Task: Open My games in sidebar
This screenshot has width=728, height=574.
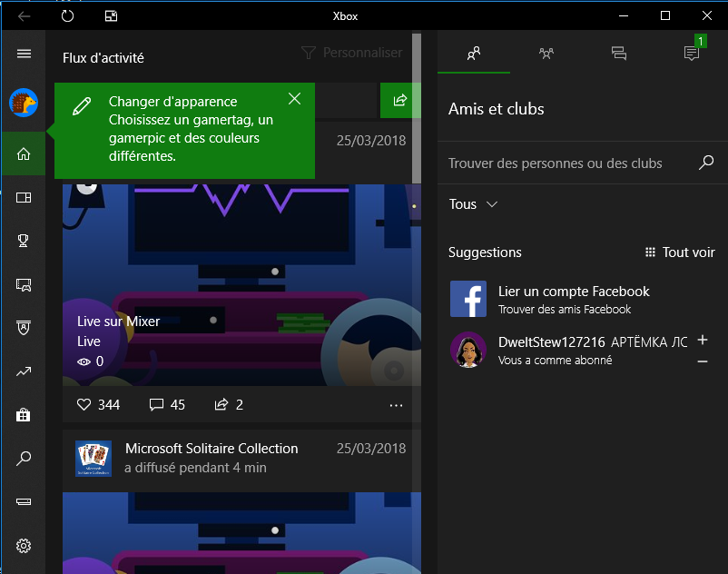Action: point(24,197)
